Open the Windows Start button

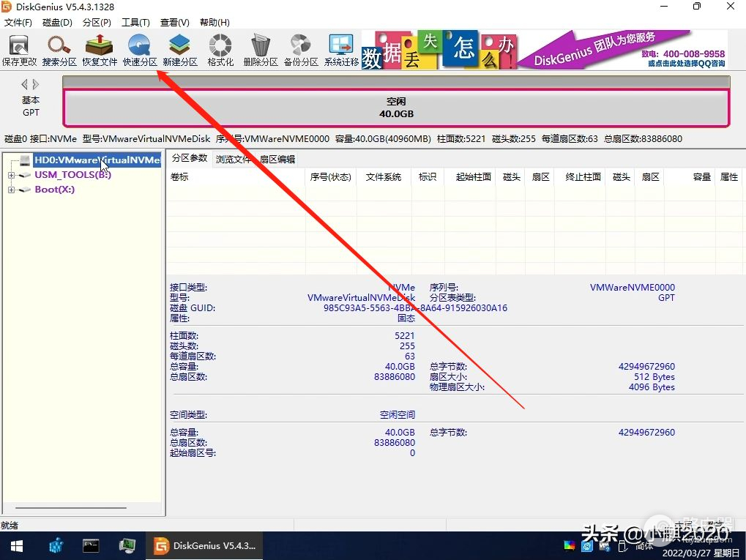pos(16,545)
